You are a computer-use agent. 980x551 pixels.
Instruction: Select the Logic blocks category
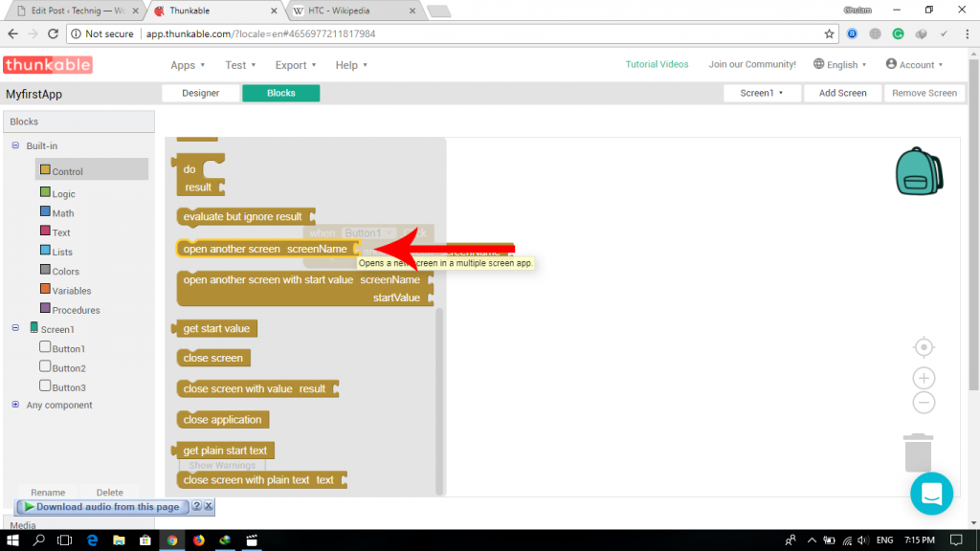coord(57,193)
